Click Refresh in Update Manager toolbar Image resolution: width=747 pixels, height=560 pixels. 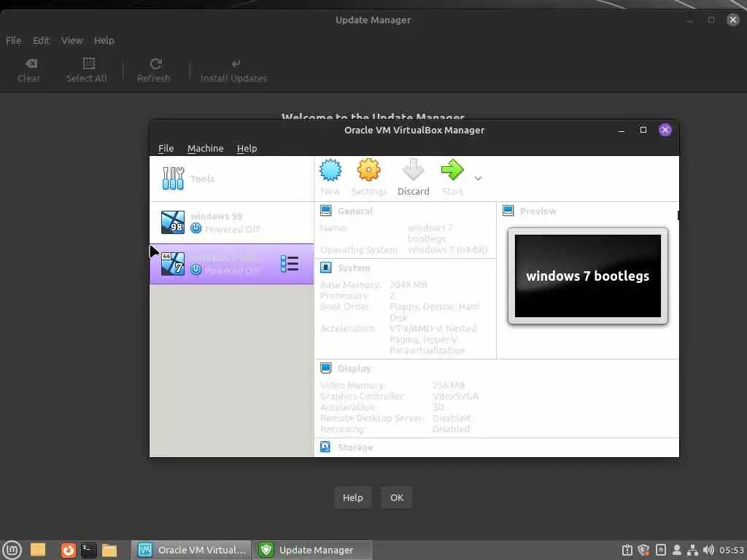click(x=154, y=71)
